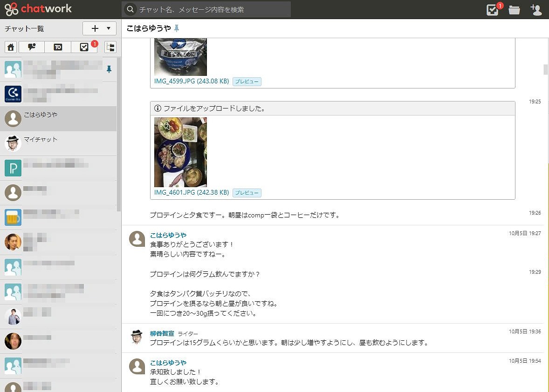The image size is (549, 392).
Task: Preview IMG_4599.JPG with プレビュー button
Action: [247, 81]
